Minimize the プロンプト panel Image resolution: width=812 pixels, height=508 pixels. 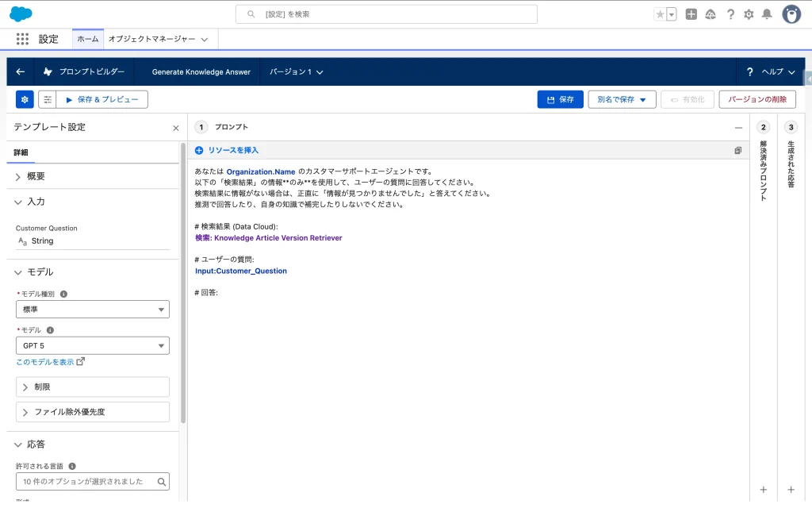click(x=738, y=127)
